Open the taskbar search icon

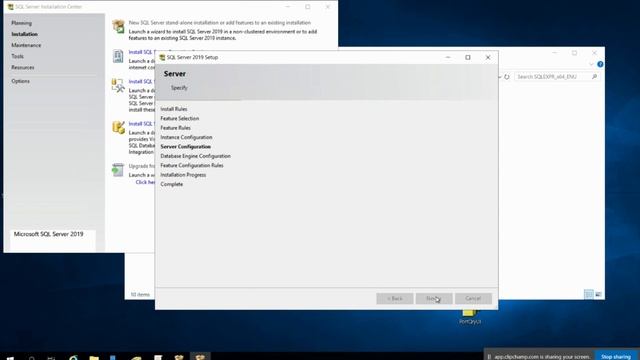tap(31, 357)
